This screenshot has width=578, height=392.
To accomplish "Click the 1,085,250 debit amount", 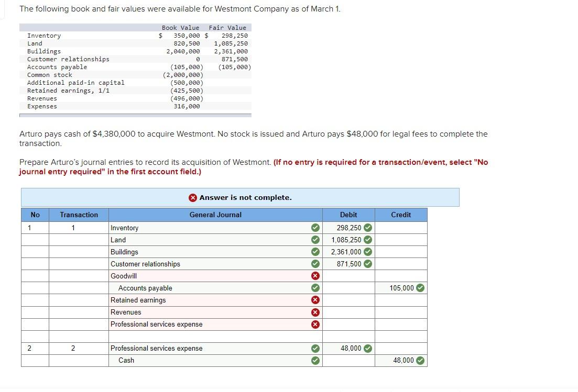I will [346, 240].
